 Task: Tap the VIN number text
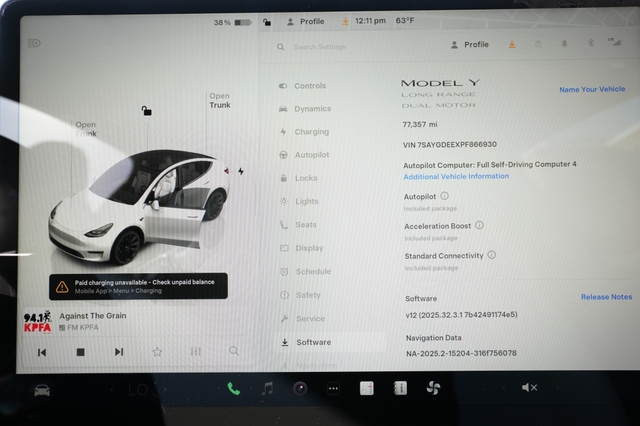coord(450,144)
